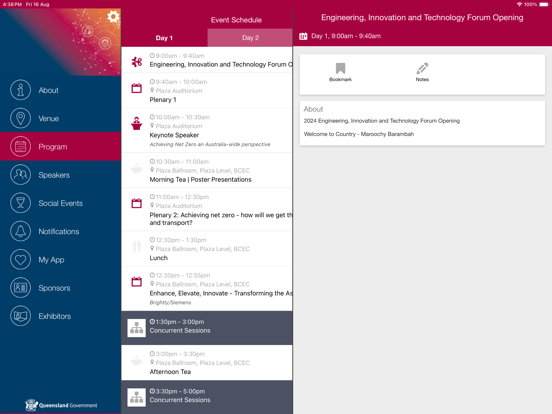Click the Speakers people icon
Viewport: 552px width, 414px height.
(20, 175)
